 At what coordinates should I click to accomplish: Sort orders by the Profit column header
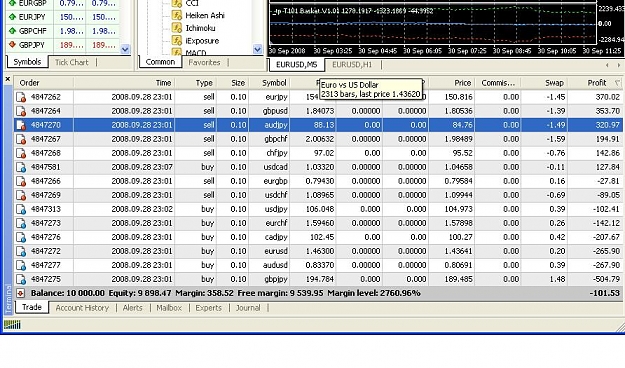(x=595, y=83)
